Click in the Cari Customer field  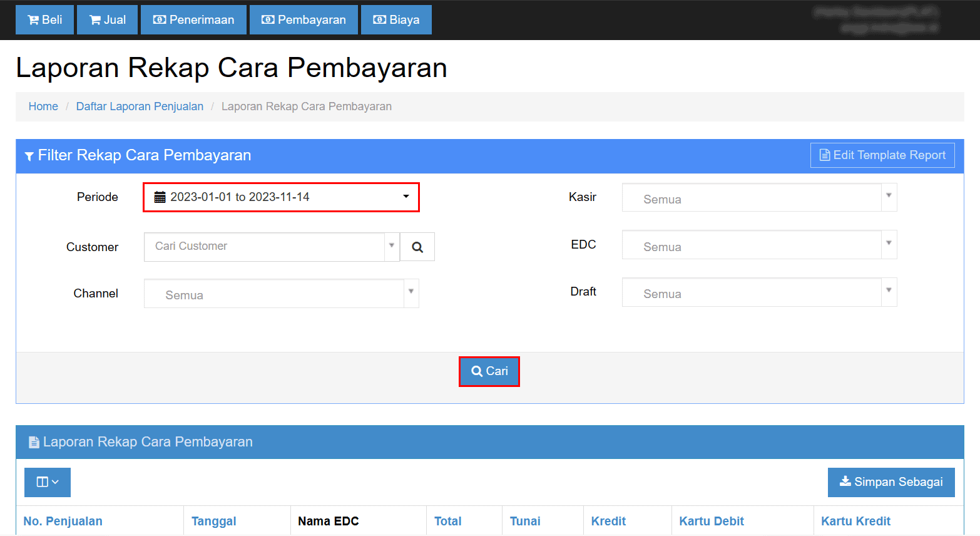264,247
